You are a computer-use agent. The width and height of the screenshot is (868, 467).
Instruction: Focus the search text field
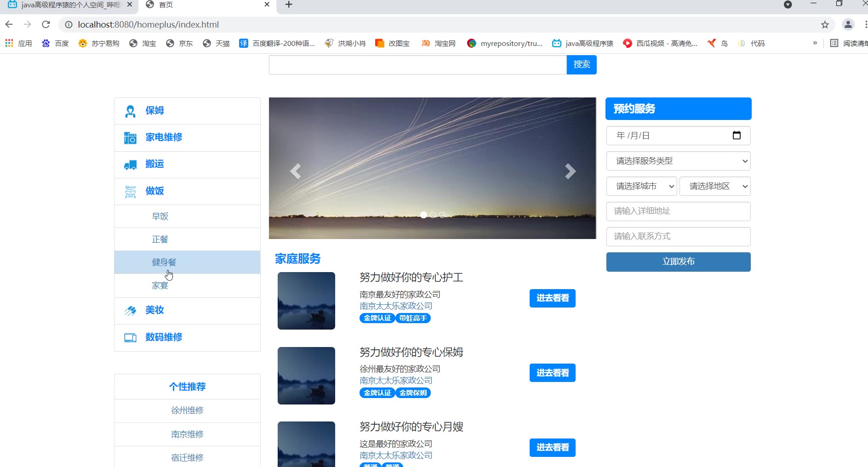[x=417, y=65]
